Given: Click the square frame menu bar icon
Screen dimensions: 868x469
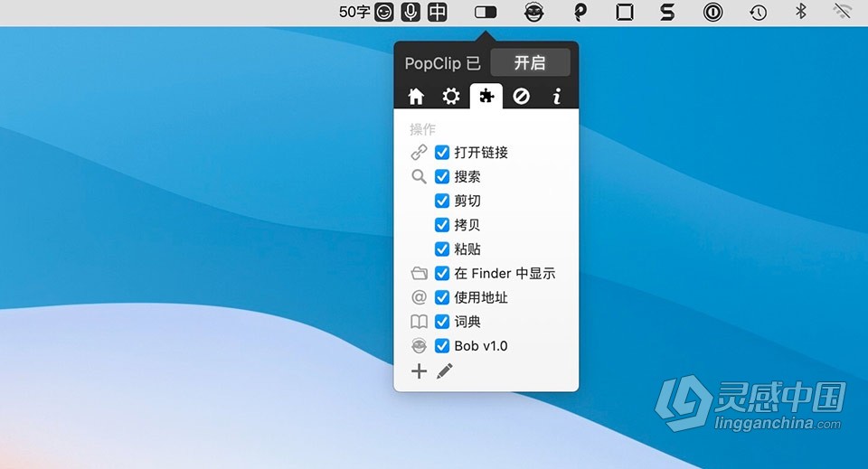Looking at the screenshot, I should 625,12.
